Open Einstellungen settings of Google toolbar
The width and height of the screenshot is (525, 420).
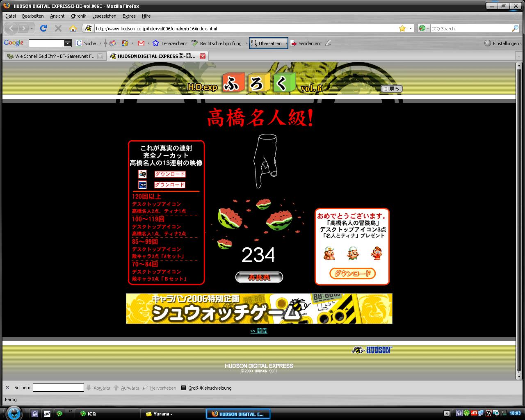click(503, 43)
